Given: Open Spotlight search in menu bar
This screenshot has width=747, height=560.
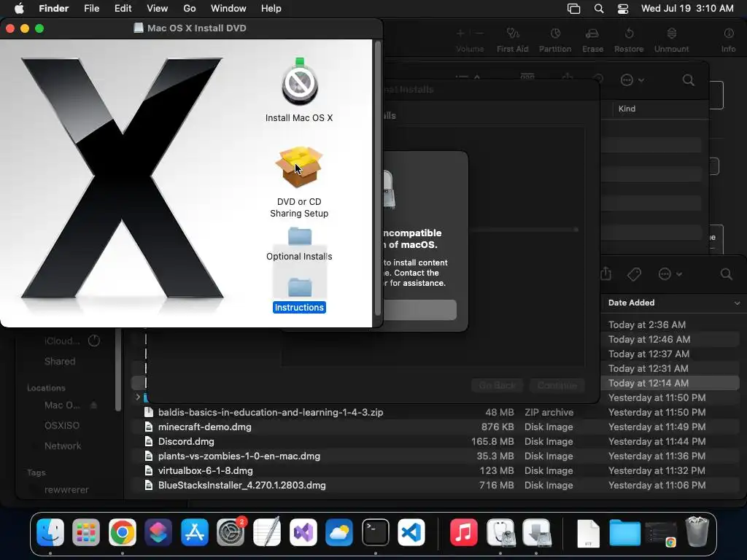Looking at the screenshot, I should pyautogui.click(x=599, y=9).
